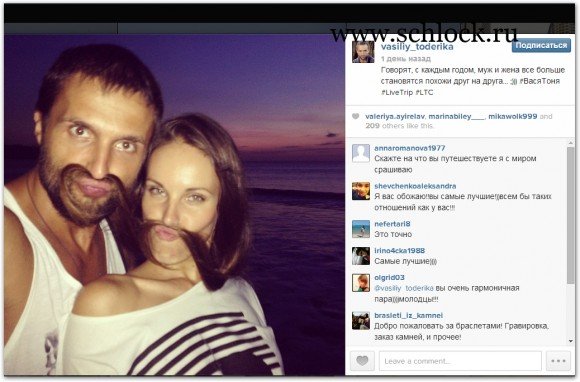This screenshot has height=382, width=580.
Task: Open brasleti_iz_kamnei commenter avatar
Action: (x=361, y=321)
